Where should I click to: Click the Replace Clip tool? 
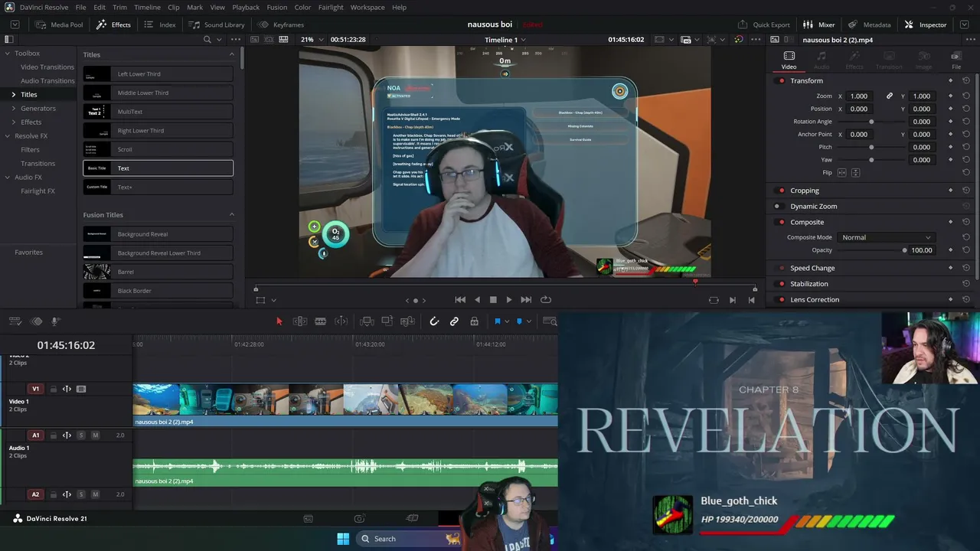pos(408,321)
